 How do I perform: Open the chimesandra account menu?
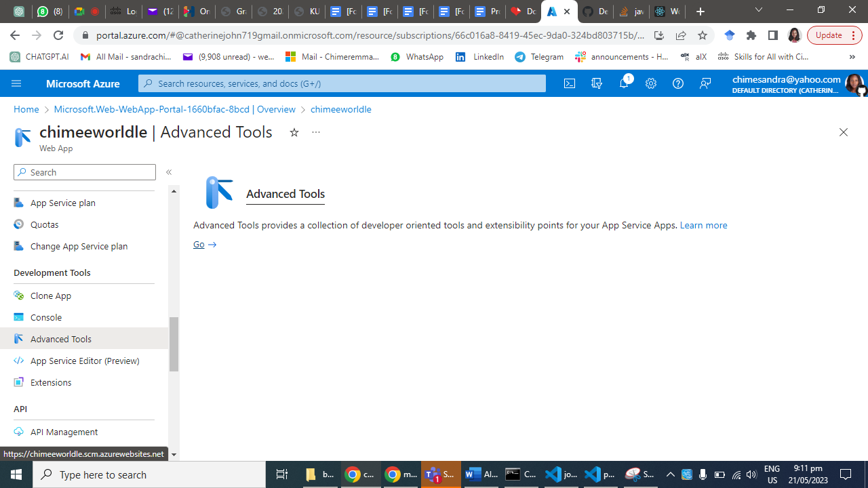coord(798,83)
